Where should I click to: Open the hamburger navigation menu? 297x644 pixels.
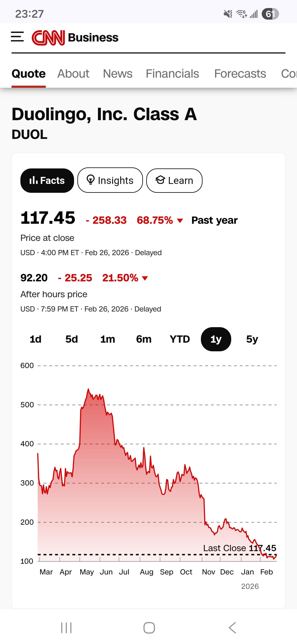[x=17, y=37]
